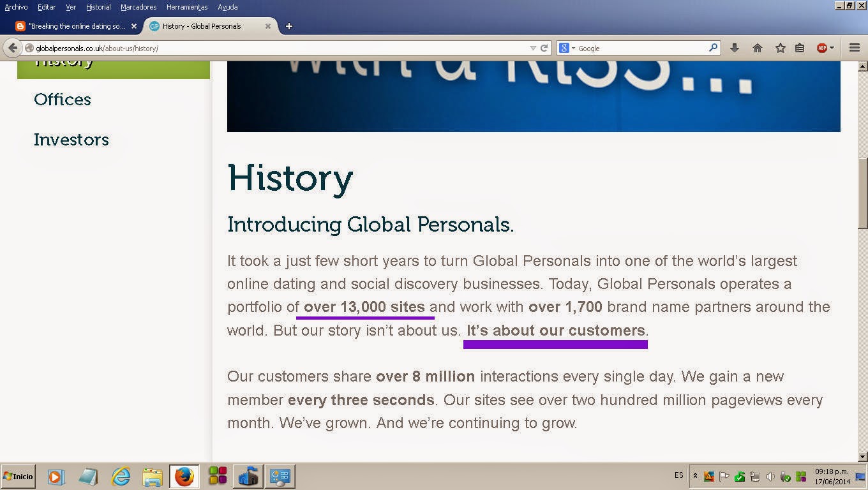Image resolution: width=868 pixels, height=490 pixels.
Task: Open the Notepad icon on the taskbar
Action: [88, 477]
